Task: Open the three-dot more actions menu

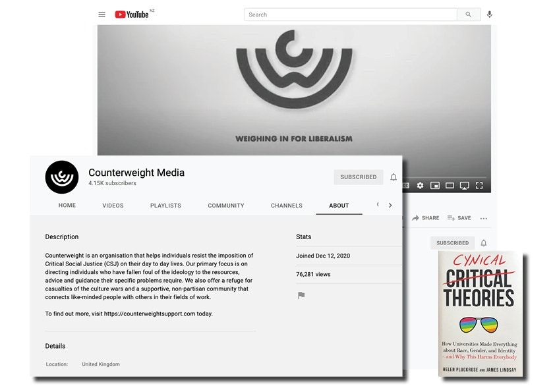Action: [x=483, y=218]
